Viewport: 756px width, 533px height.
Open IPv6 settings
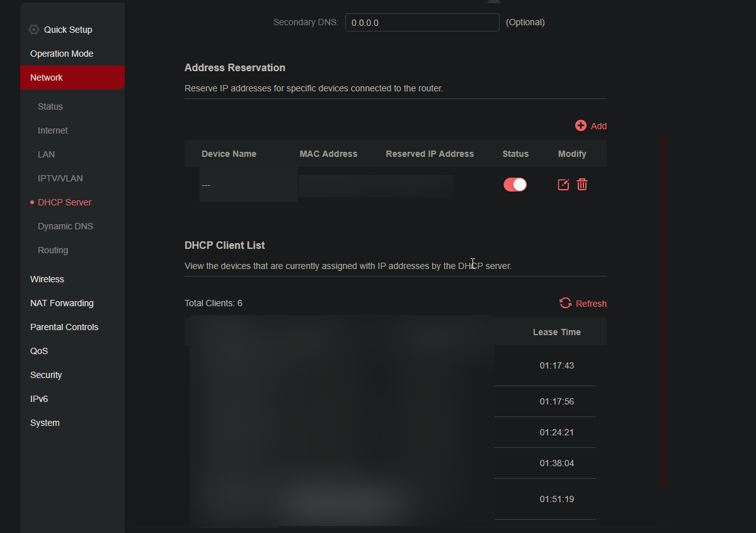coord(39,399)
